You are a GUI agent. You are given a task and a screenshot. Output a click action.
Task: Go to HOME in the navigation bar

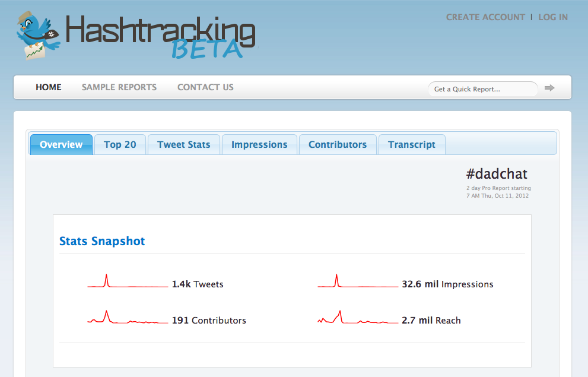click(49, 87)
